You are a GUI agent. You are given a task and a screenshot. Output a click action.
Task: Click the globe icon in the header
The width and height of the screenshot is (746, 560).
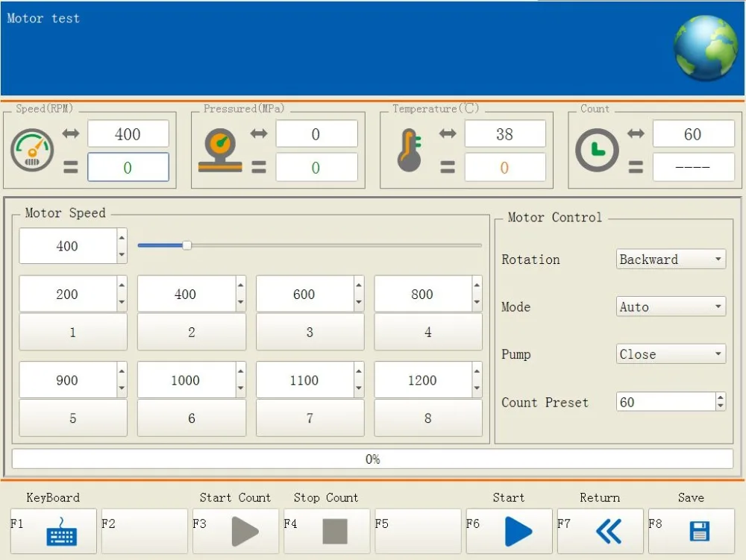point(705,46)
